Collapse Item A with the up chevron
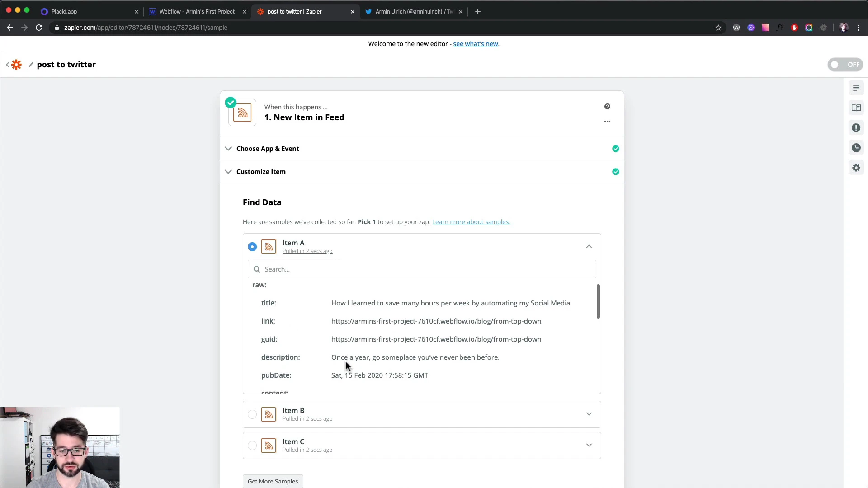This screenshot has height=488, width=868. point(589,247)
